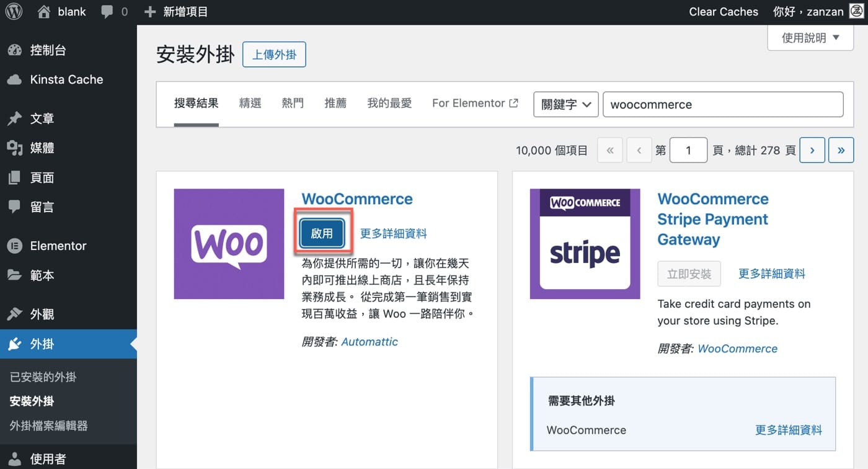Open 更多詳細資料 beside 立即安裝
Viewport: 868px width, 469px height.
772,274
